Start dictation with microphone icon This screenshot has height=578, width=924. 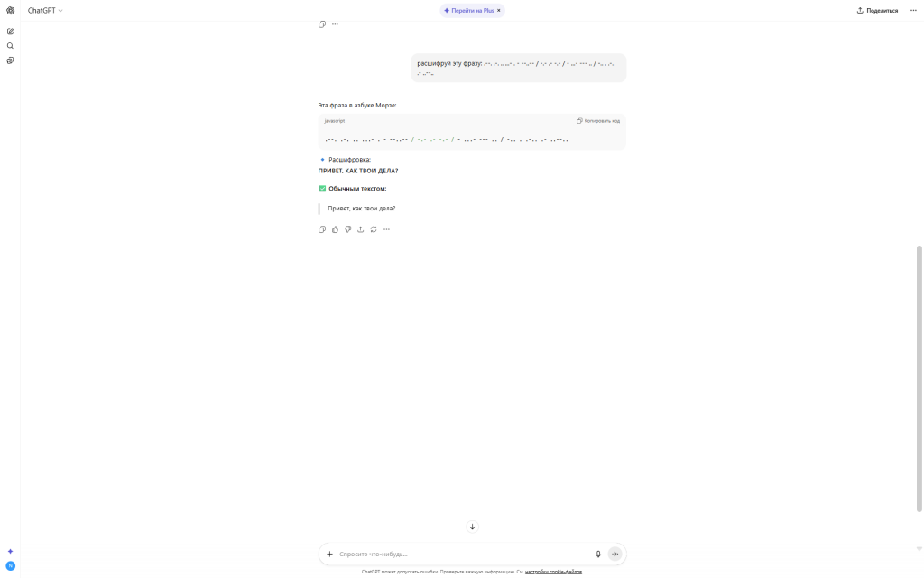(x=598, y=555)
